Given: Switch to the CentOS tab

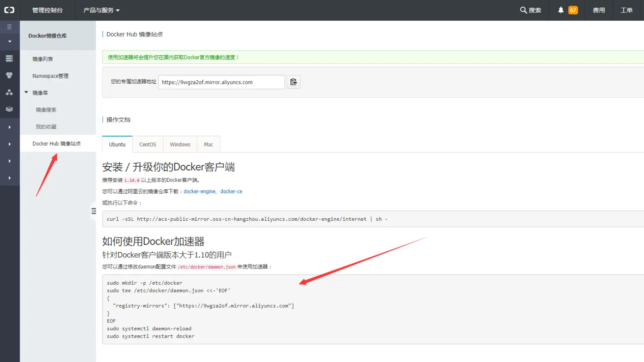Looking at the screenshot, I should click(148, 144).
